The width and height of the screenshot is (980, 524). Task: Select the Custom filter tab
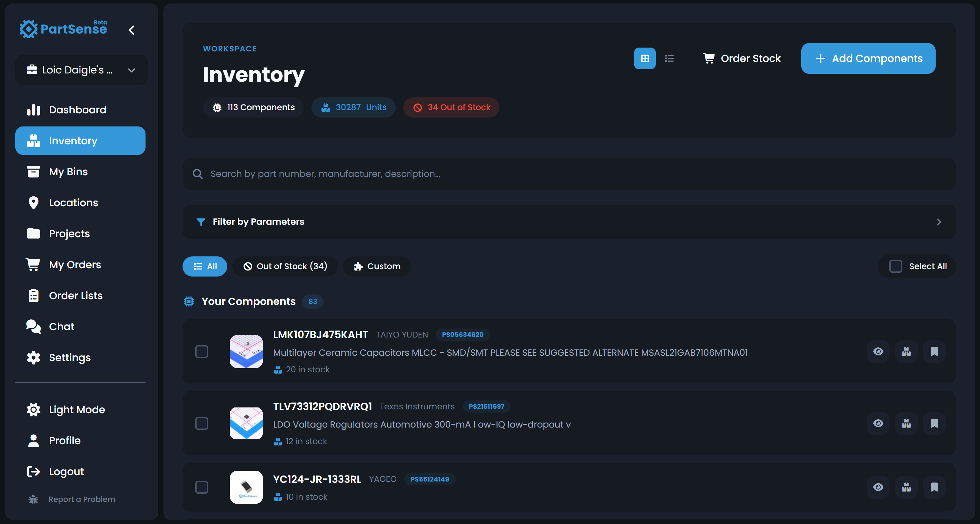[x=377, y=266]
